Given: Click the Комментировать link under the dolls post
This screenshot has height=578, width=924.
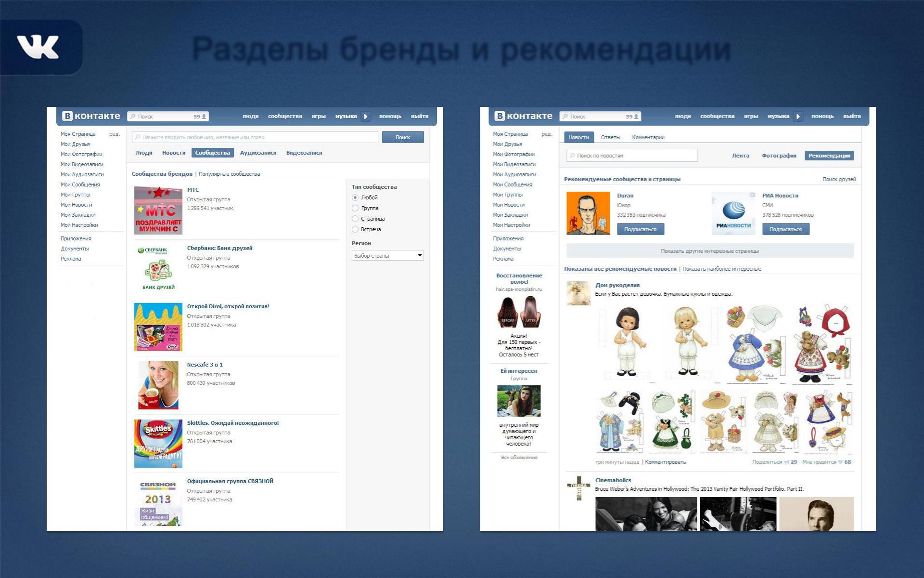Looking at the screenshot, I should [666, 462].
